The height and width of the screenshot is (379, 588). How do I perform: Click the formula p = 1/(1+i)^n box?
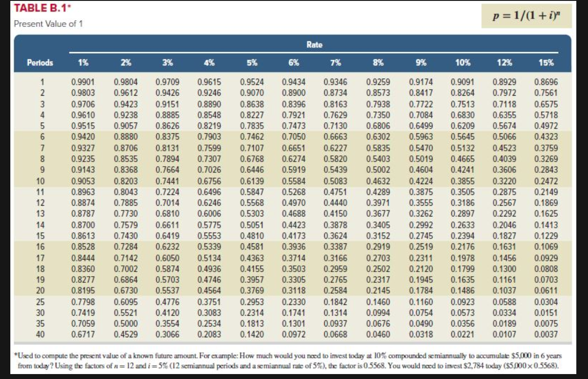point(526,16)
